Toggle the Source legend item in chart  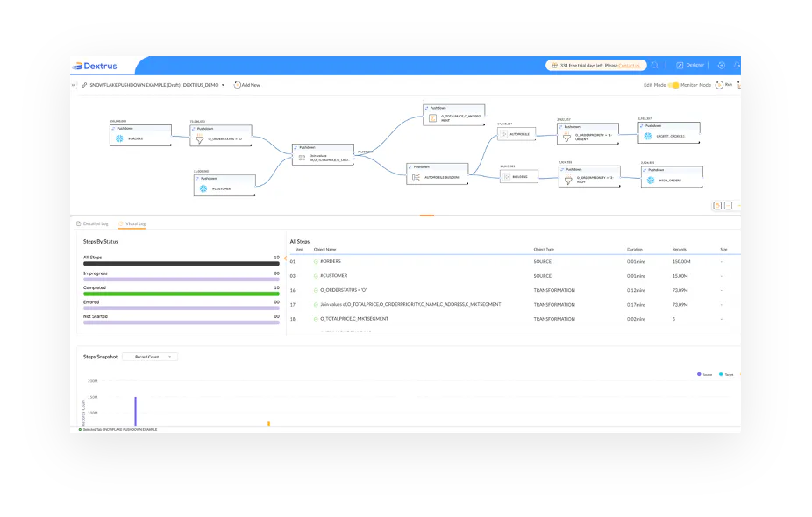coord(705,374)
